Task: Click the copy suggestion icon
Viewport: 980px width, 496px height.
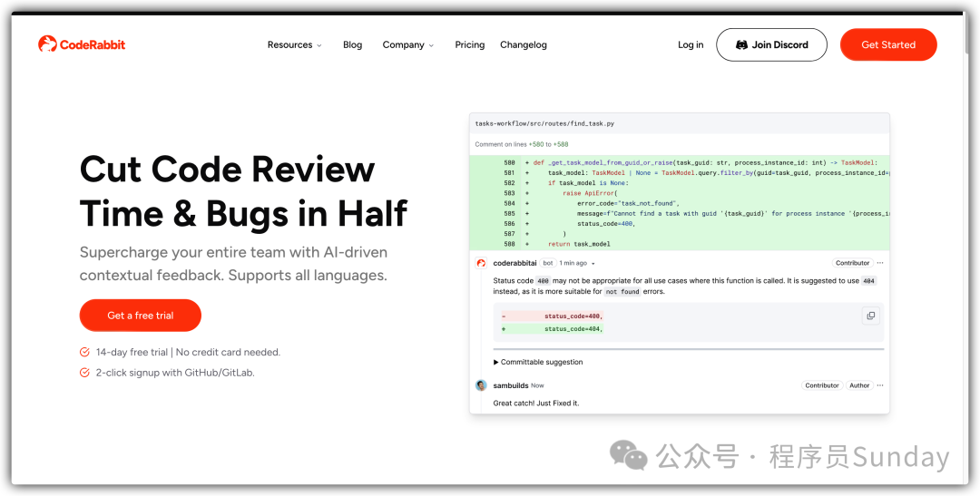Action: pos(870,316)
